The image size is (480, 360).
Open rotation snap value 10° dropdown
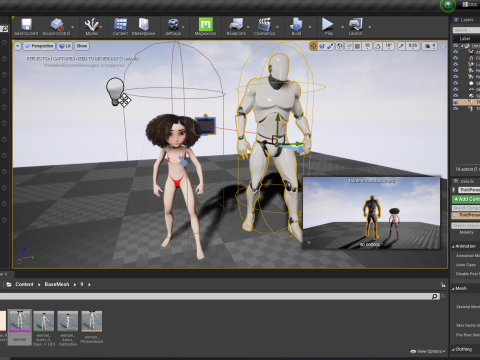click(389, 46)
